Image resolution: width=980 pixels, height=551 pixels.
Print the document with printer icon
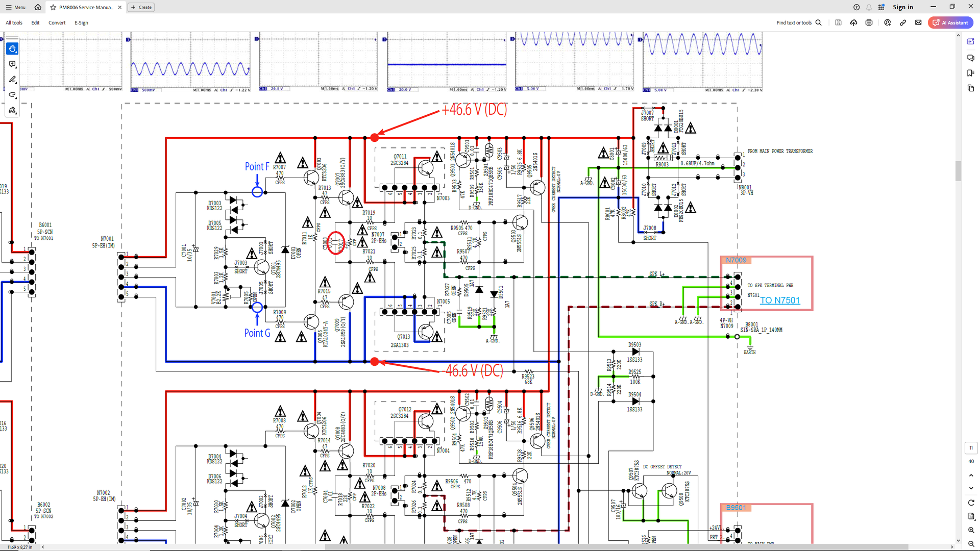click(x=869, y=22)
